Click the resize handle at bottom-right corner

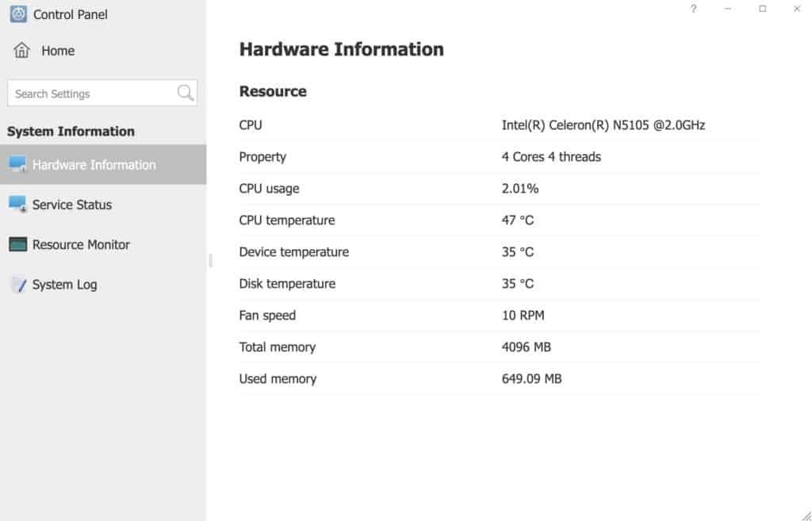pyautogui.click(x=804, y=514)
